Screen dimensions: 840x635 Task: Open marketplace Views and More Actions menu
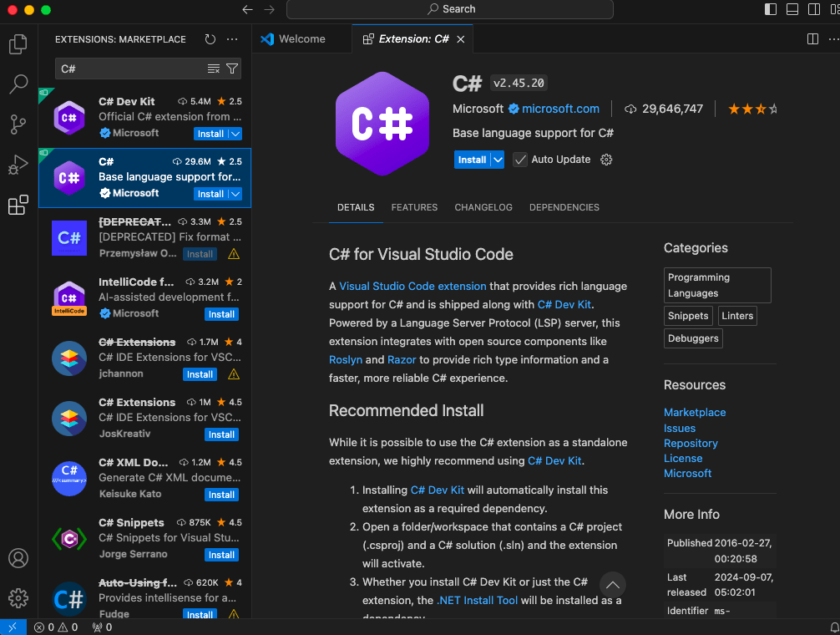tap(232, 39)
